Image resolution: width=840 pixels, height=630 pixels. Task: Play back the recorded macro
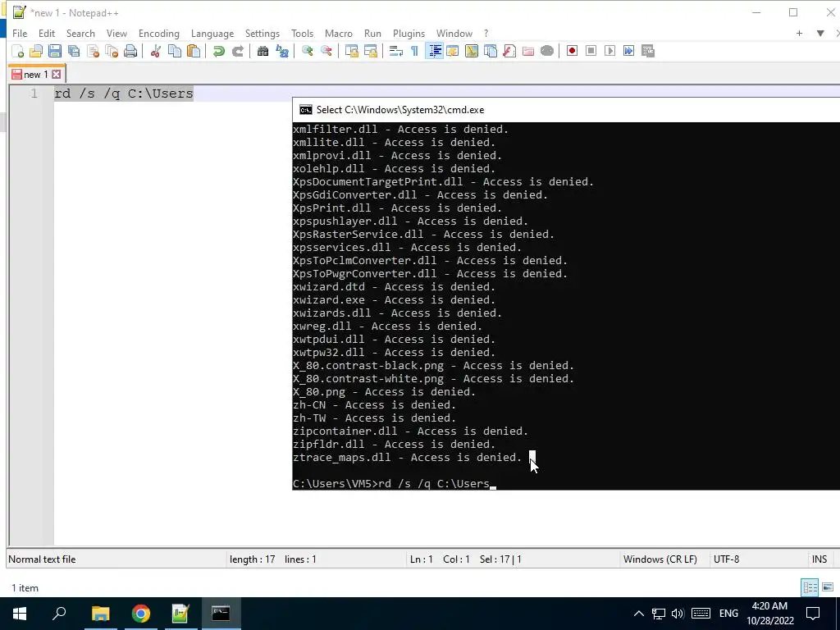pos(609,51)
